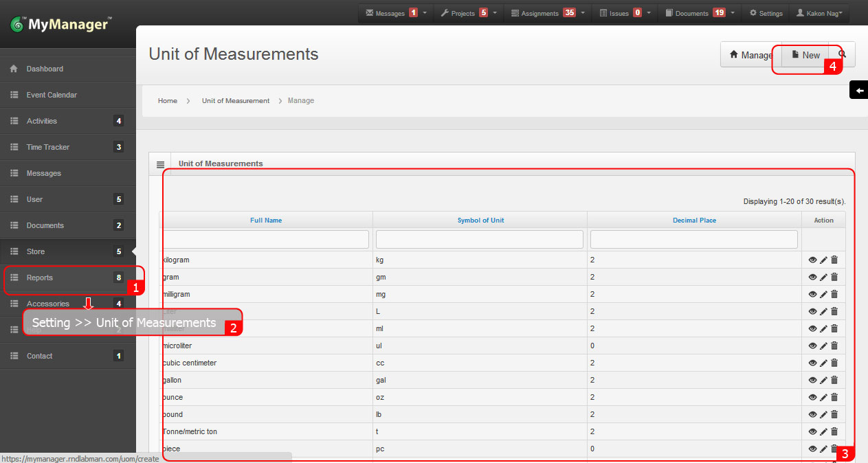Click the edit pencil icon for kilogram row

pyautogui.click(x=823, y=260)
